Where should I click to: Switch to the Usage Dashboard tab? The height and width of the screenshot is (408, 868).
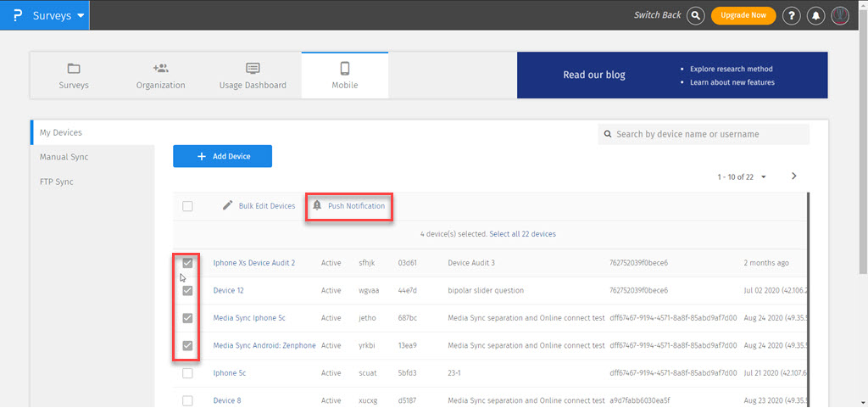coord(253,75)
